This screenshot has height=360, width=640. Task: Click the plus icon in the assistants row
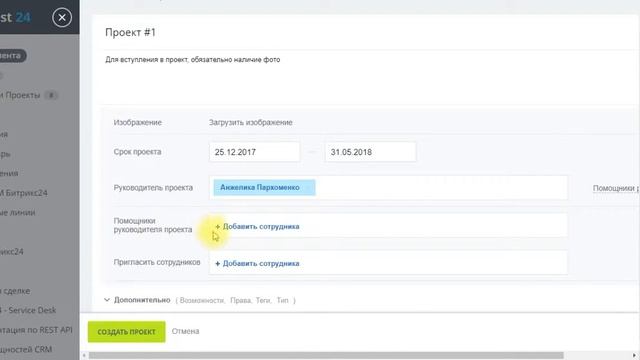[218, 227]
